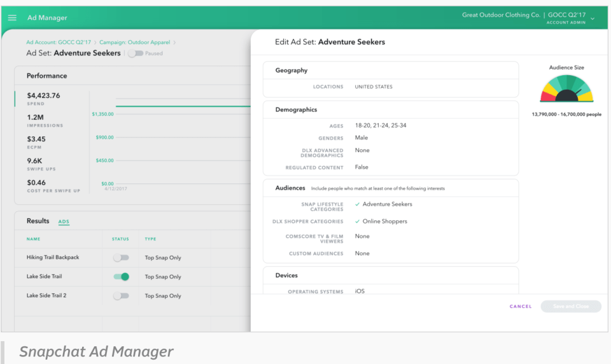Select the ADS results tab
Viewport: 611px width, 364px height.
tap(64, 221)
